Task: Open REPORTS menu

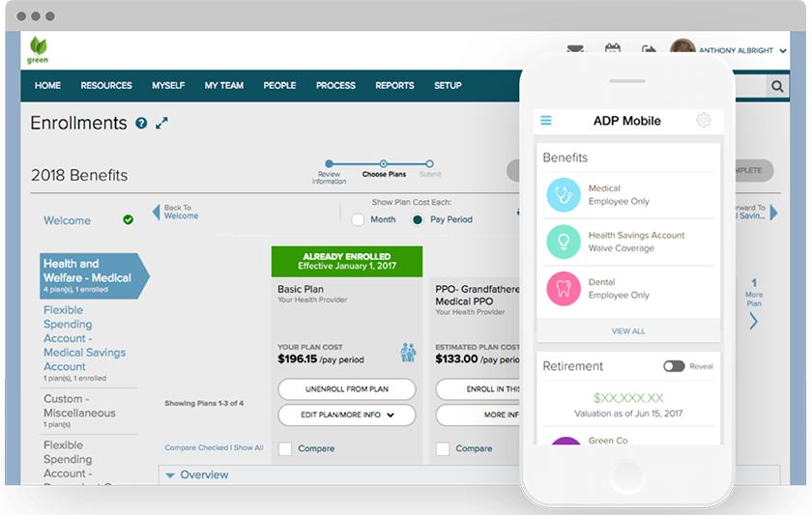Action: coord(394,85)
